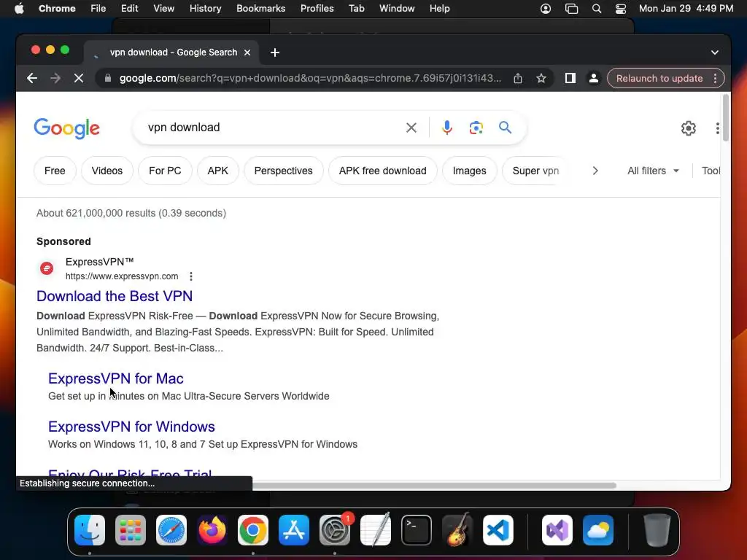Open a new tab with the plus button

click(x=275, y=52)
